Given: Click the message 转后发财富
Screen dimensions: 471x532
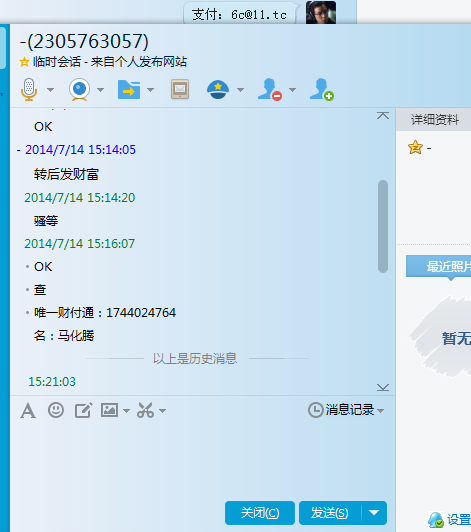Looking at the screenshot, I should pos(66,174).
